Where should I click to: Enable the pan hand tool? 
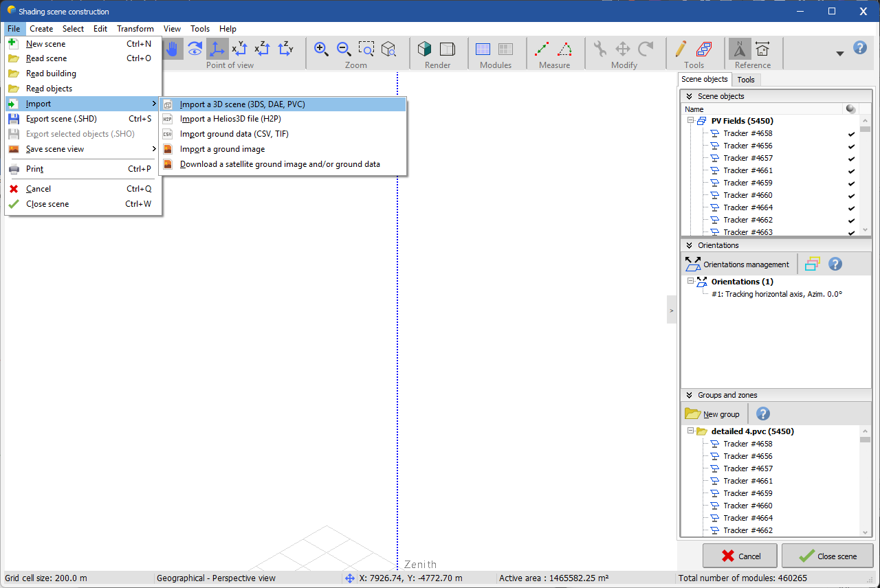click(172, 49)
